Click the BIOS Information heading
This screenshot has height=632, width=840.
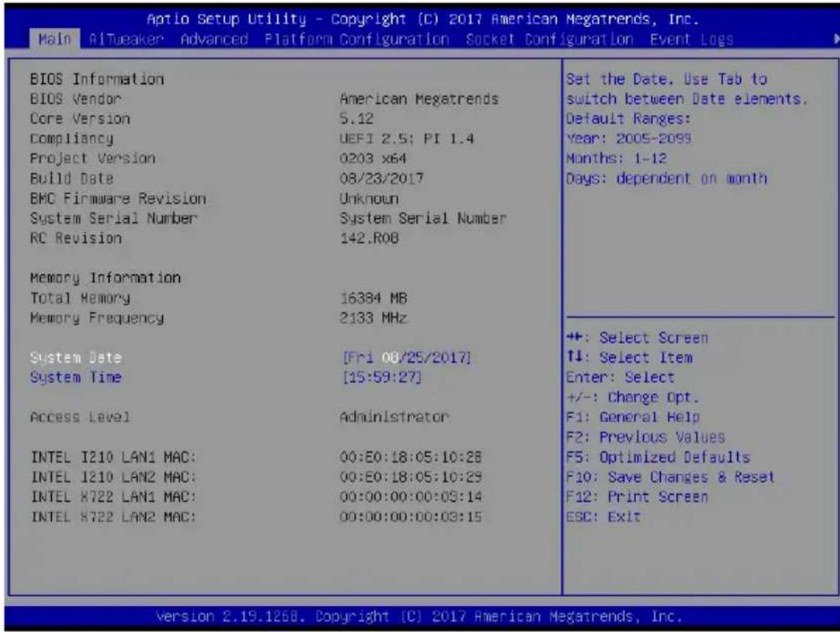[97, 80]
